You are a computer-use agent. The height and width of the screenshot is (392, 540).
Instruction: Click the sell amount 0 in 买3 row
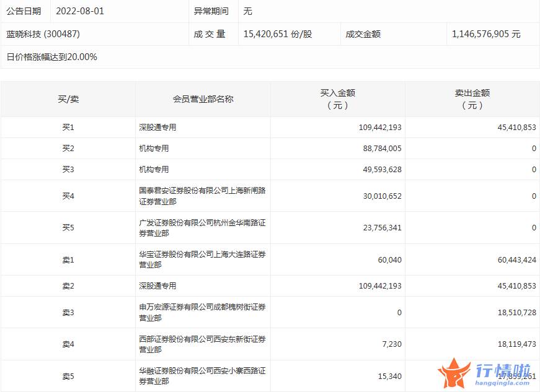click(534, 170)
